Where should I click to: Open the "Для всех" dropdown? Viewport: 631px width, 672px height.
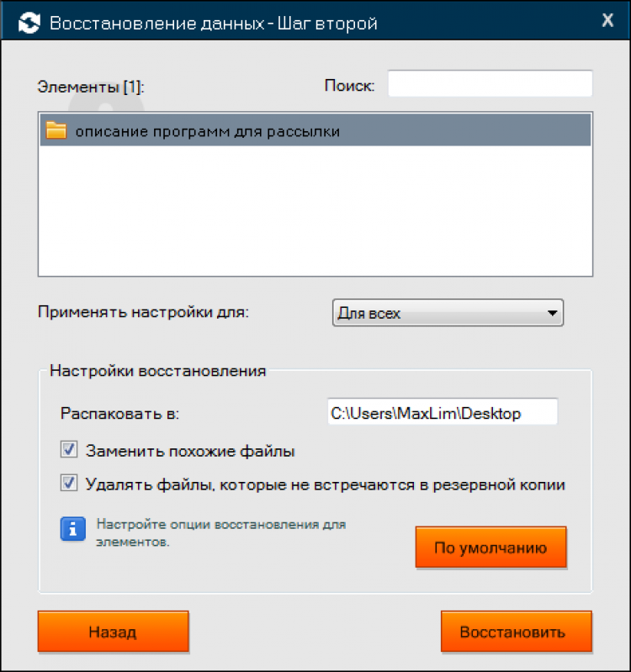click(448, 314)
